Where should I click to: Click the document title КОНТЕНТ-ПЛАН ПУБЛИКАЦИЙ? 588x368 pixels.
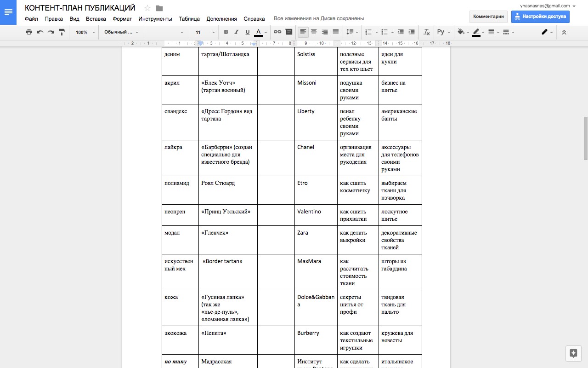(80, 8)
